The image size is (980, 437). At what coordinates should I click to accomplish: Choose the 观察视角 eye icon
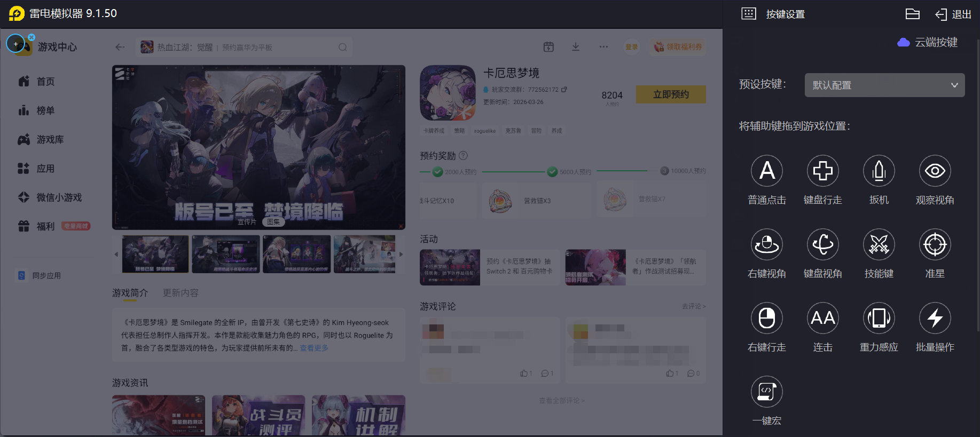[x=935, y=171]
